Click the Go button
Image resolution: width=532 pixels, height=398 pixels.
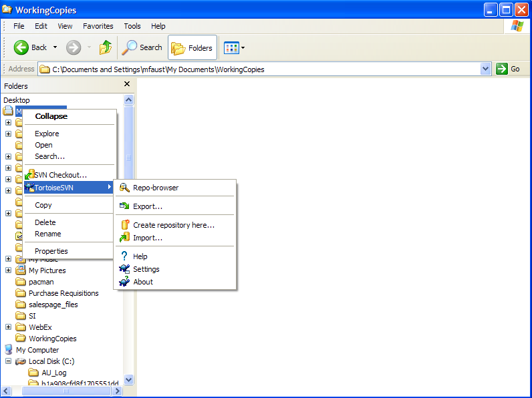(508, 69)
